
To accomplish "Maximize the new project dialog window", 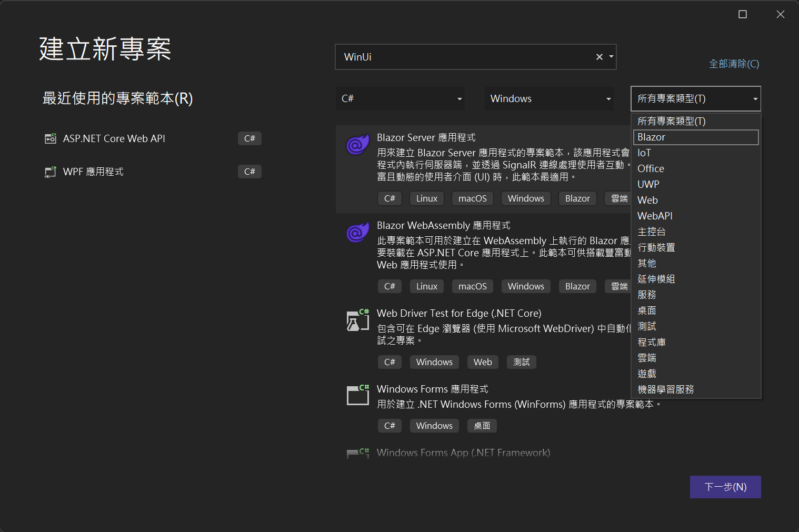I will 743,14.
